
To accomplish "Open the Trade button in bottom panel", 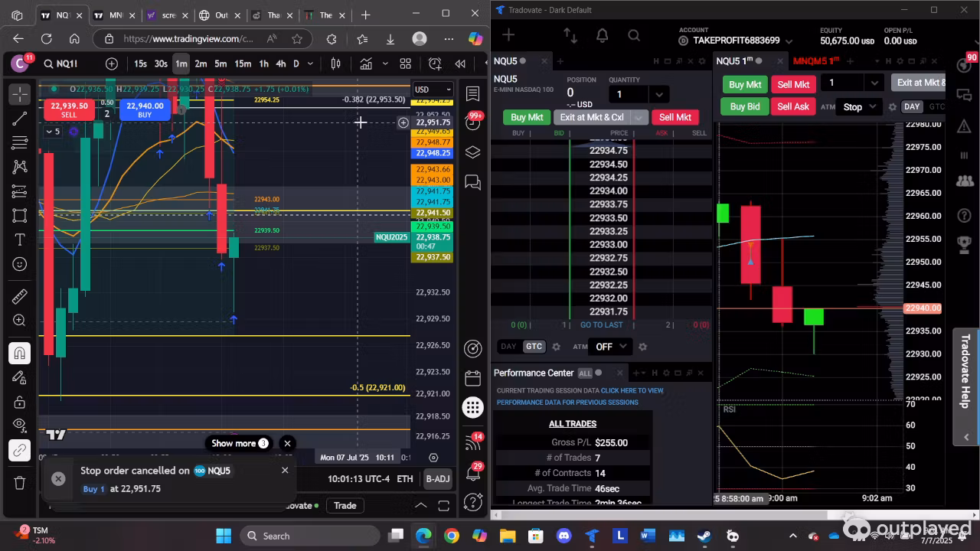I will coord(345,505).
